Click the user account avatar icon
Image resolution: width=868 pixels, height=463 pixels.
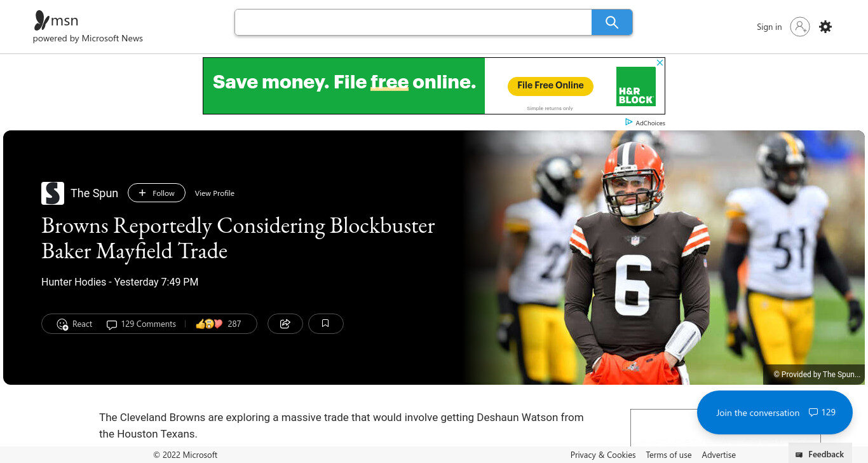(800, 27)
